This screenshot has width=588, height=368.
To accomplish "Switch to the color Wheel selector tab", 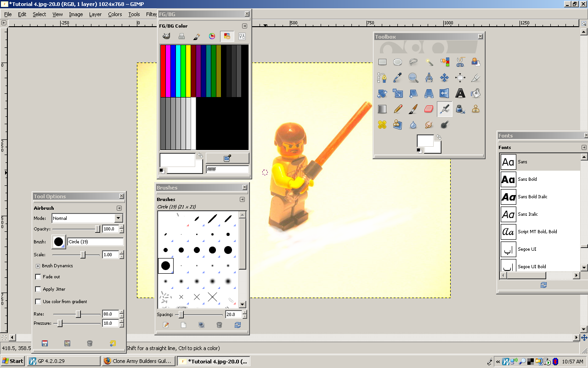I will [x=212, y=36].
